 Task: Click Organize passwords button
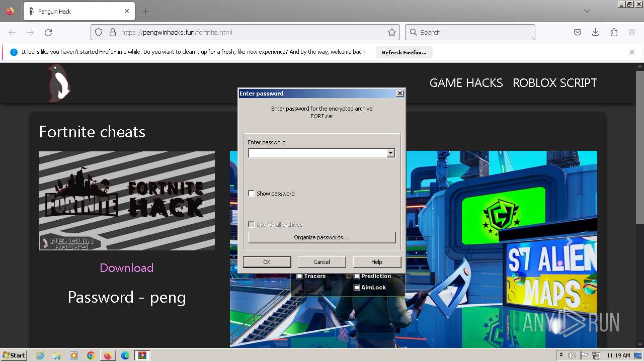coord(321,237)
